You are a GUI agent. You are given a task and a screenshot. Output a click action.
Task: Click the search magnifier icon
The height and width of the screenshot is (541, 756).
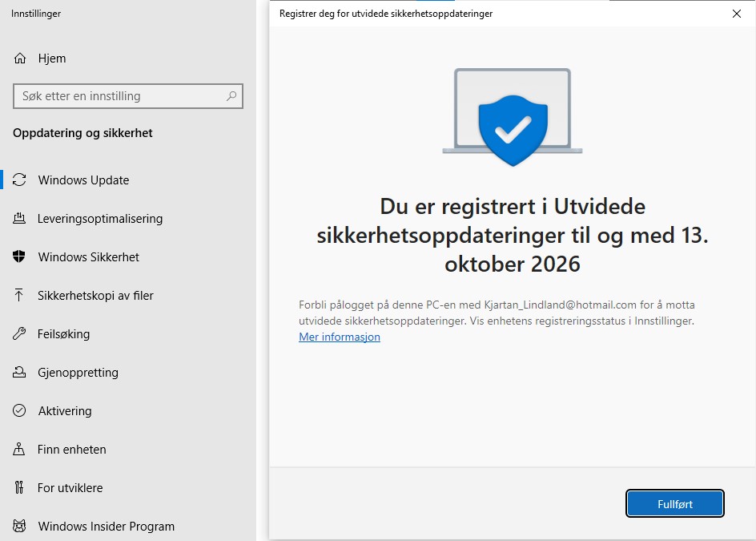231,96
